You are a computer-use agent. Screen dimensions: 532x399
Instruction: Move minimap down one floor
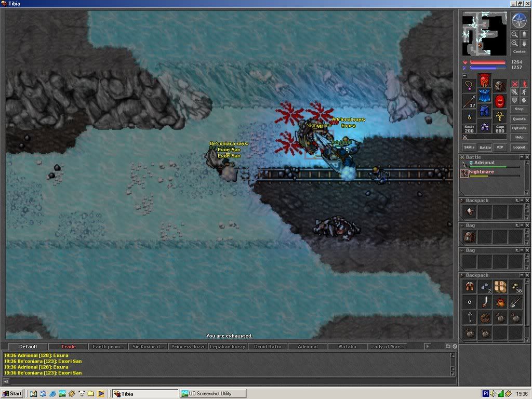click(524, 44)
